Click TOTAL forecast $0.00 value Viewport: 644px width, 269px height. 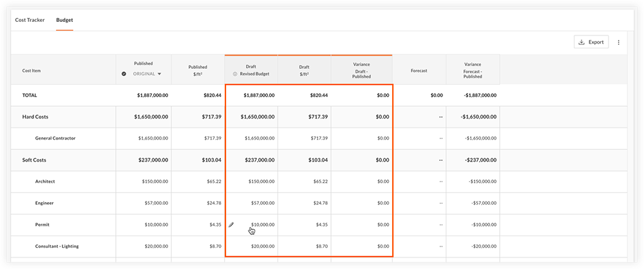pos(437,95)
